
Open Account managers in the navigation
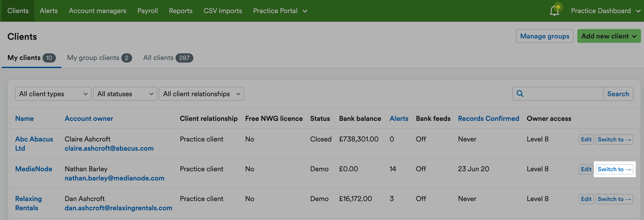pos(97,11)
